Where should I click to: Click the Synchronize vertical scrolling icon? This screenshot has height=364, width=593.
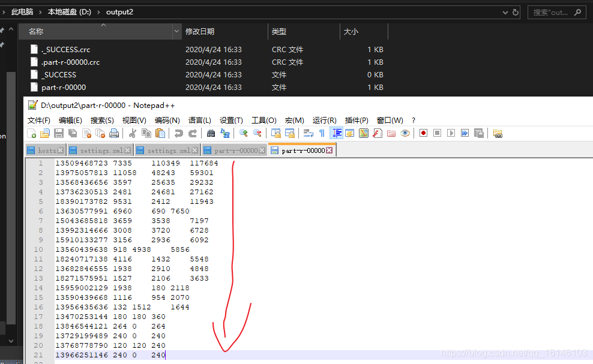point(276,133)
